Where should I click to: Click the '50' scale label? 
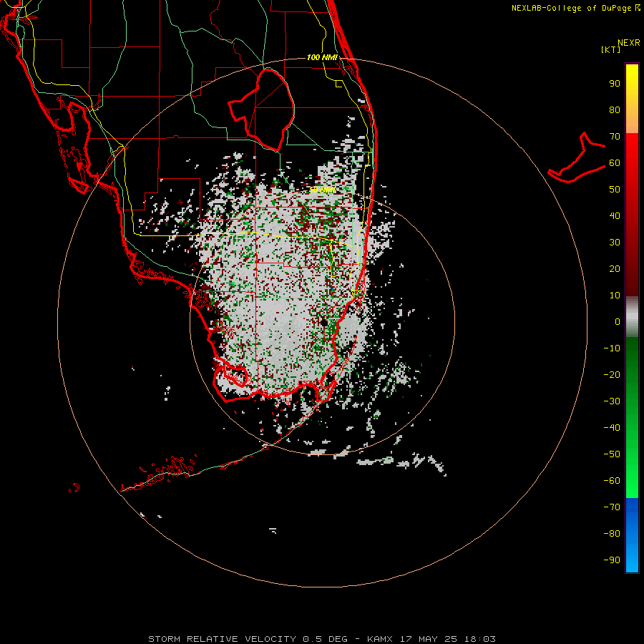click(x=615, y=190)
